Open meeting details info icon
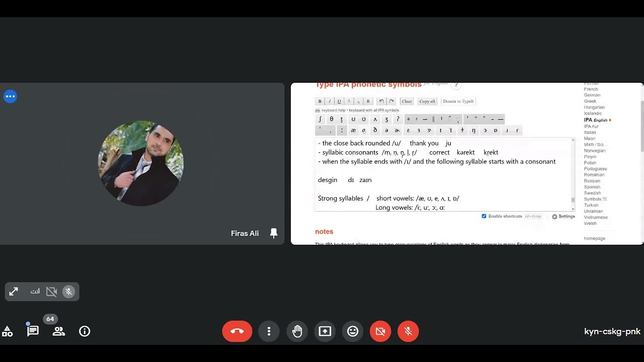Image resolution: width=644 pixels, height=362 pixels. (x=85, y=331)
